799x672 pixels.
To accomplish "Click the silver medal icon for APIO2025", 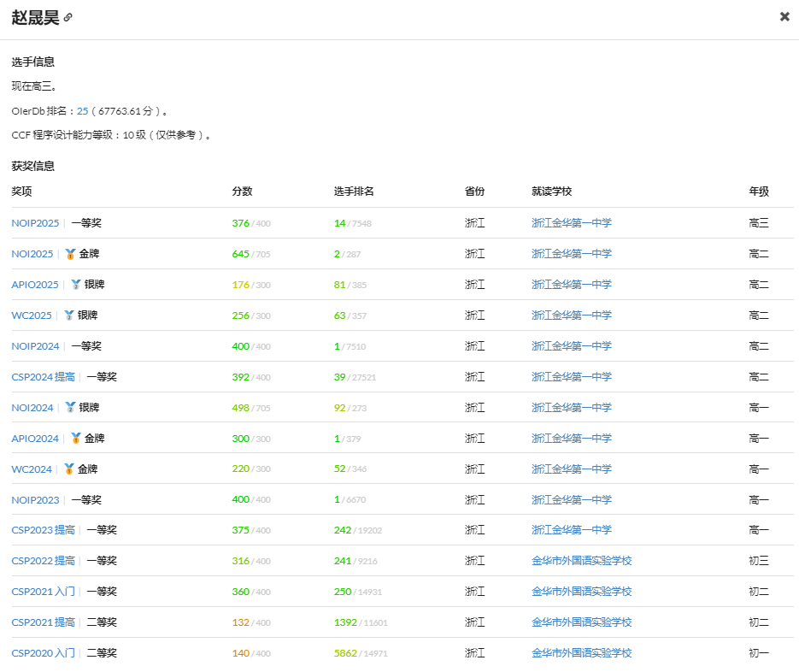I will pyautogui.click(x=76, y=285).
